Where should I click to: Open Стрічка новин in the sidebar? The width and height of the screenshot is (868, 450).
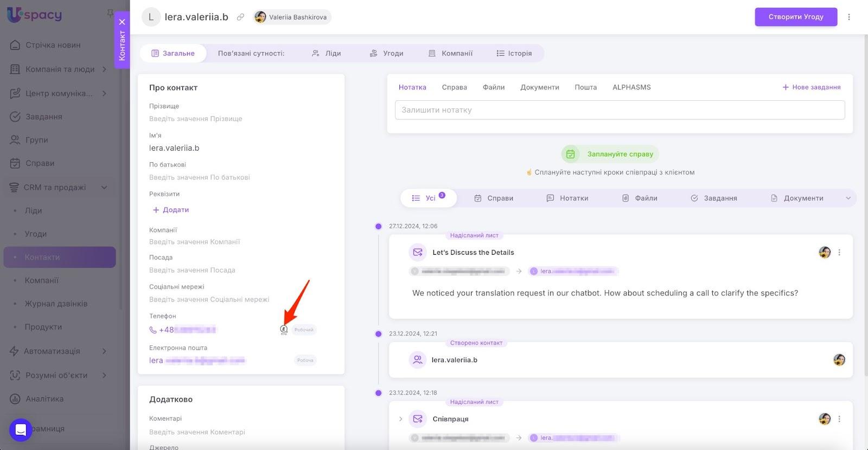[53, 45]
